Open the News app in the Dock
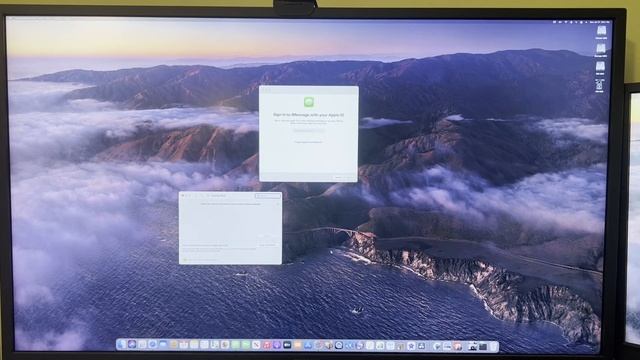 (x=256, y=345)
